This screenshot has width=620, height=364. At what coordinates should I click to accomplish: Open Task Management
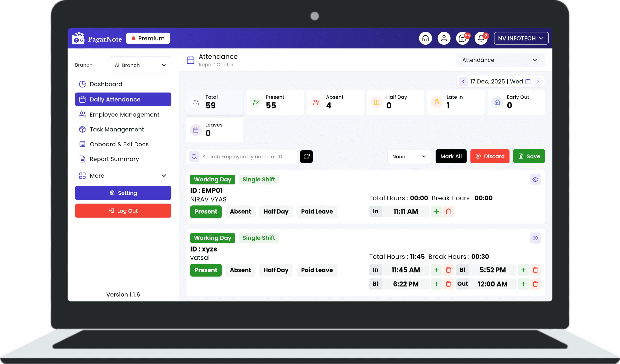click(x=123, y=129)
